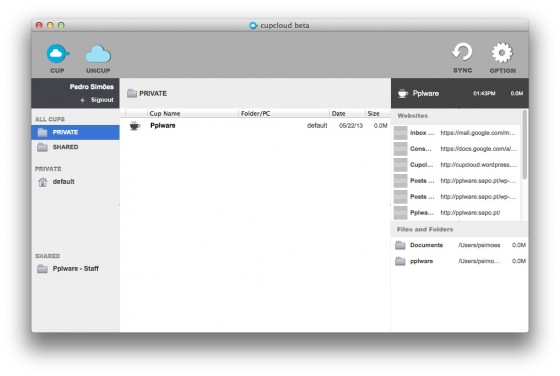Viewport: 560px width, 376px height.
Task: Open the OPTION gear icon
Action: (x=502, y=53)
